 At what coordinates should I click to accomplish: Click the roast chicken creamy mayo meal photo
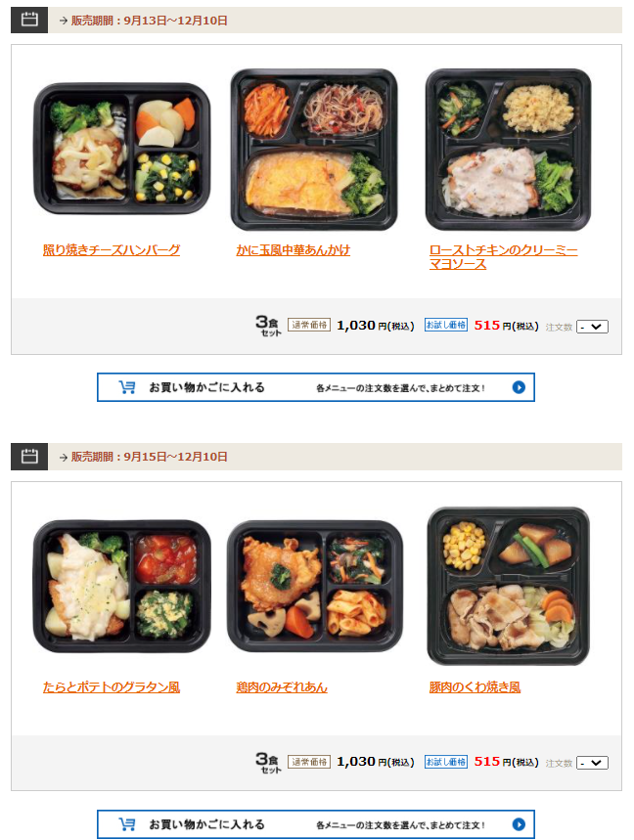click(508, 150)
